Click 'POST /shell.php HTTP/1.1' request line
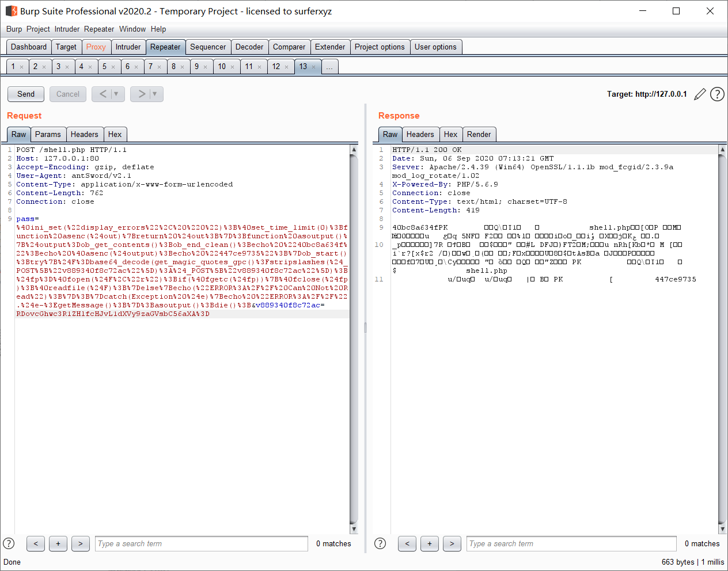 pos(71,150)
